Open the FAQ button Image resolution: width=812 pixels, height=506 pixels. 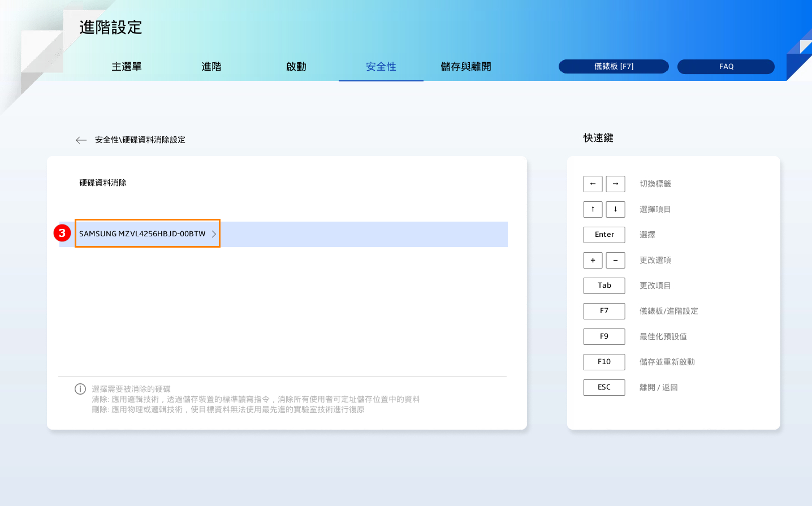[726, 67]
